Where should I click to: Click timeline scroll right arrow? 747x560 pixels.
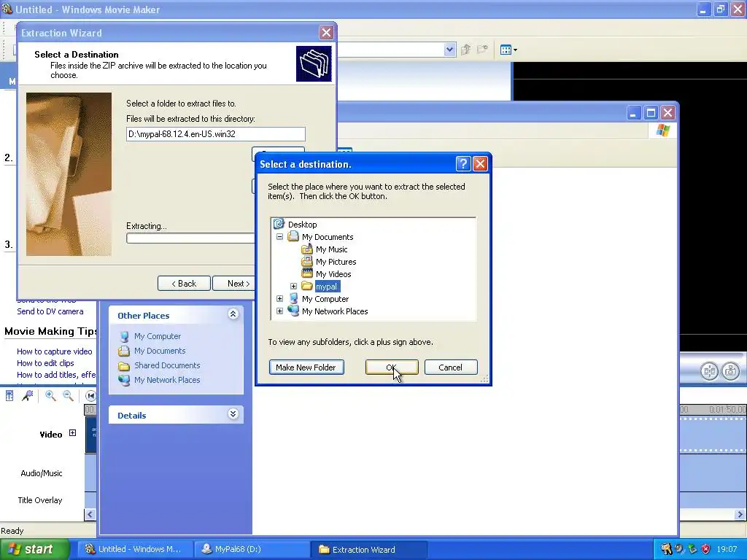pyautogui.click(x=740, y=514)
